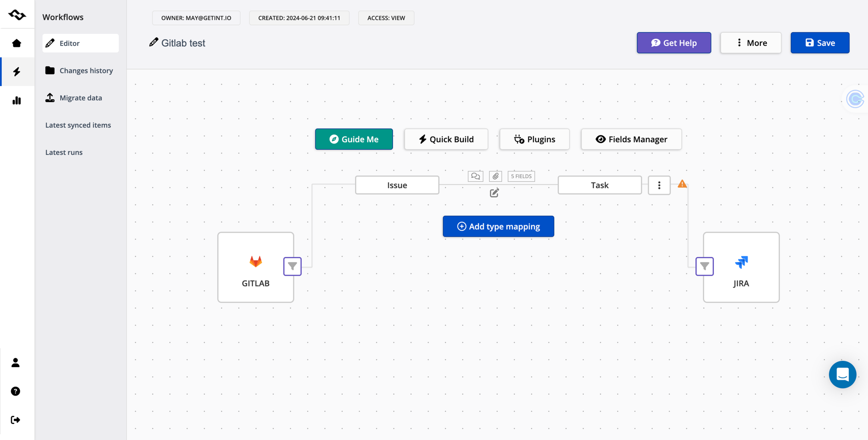Edit the field mapping pencil icon
The width and height of the screenshot is (868, 440).
click(495, 193)
